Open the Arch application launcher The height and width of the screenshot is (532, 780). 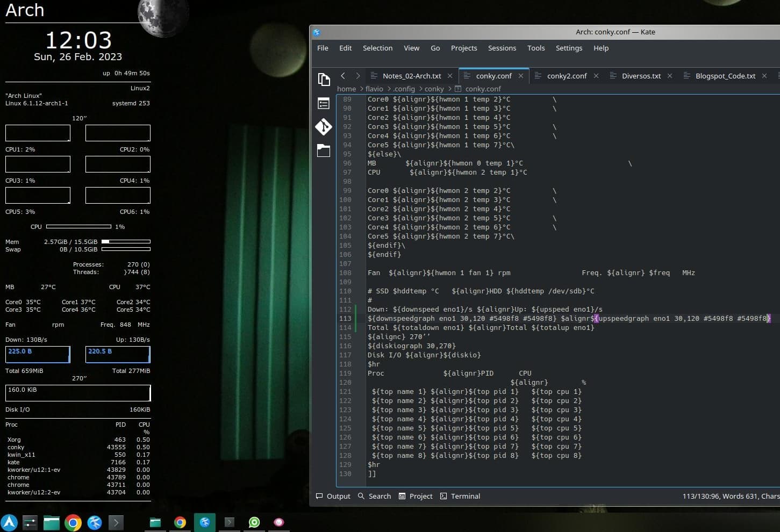point(9,522)
